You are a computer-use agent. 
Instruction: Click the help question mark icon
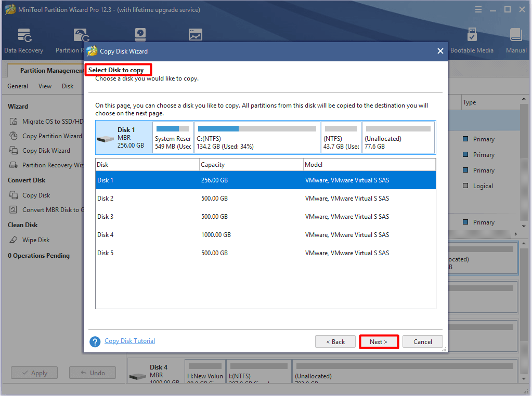click(x=95, y=341)
